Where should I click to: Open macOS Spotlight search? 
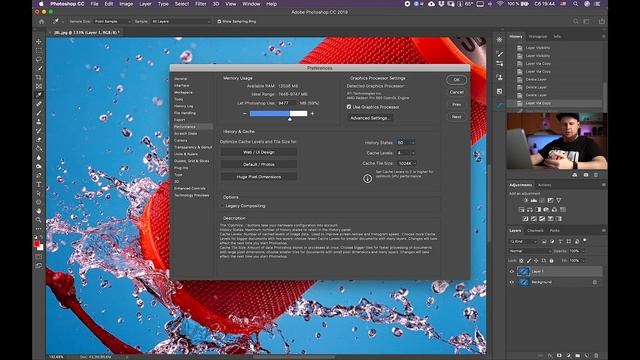click(x=576, y=4)
